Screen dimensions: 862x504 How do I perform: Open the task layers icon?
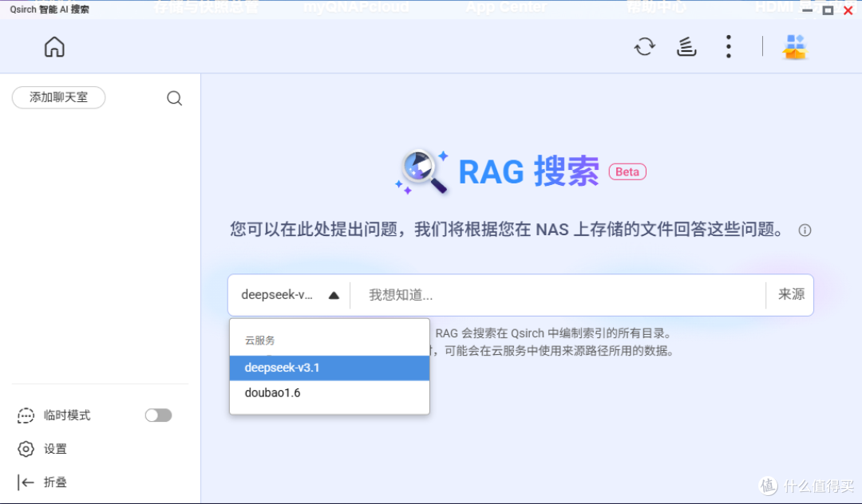(x=686, y=47)
